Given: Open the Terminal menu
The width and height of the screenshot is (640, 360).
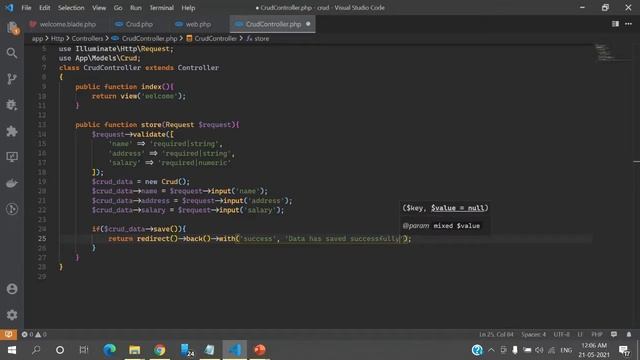Looking at the screenshot, I should [162, 8].
